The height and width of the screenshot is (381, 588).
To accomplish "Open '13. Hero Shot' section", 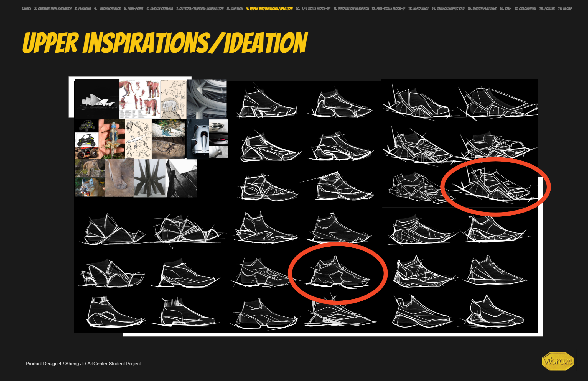I will [x=418, y=9].
